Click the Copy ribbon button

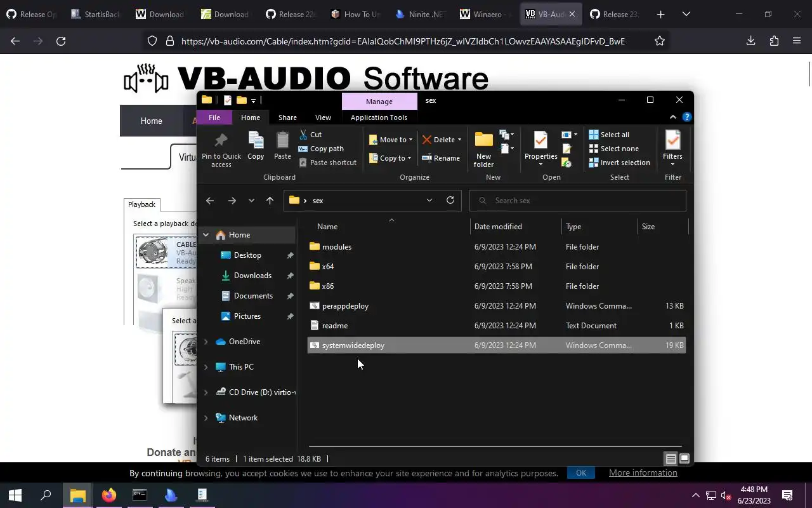(x=256, y=146)
